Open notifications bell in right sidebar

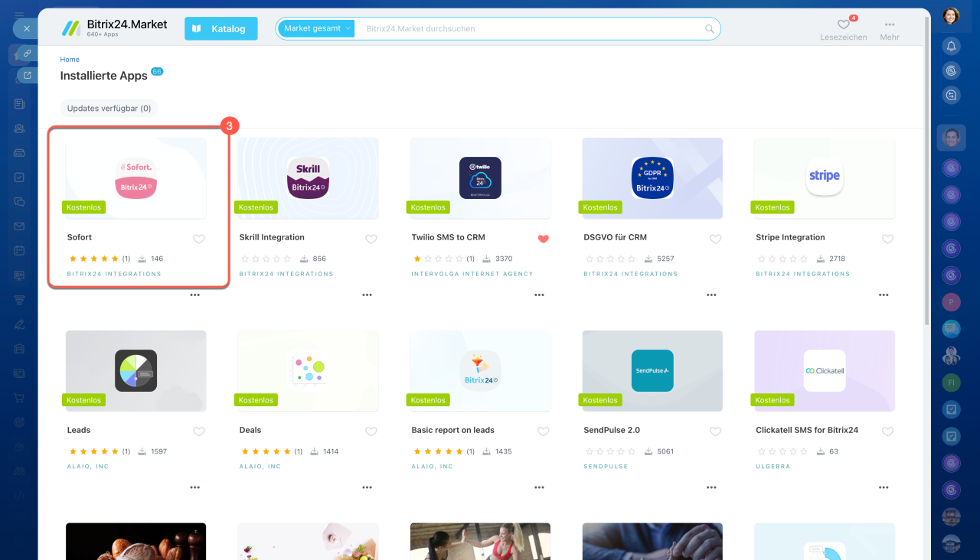coord(951,46)
